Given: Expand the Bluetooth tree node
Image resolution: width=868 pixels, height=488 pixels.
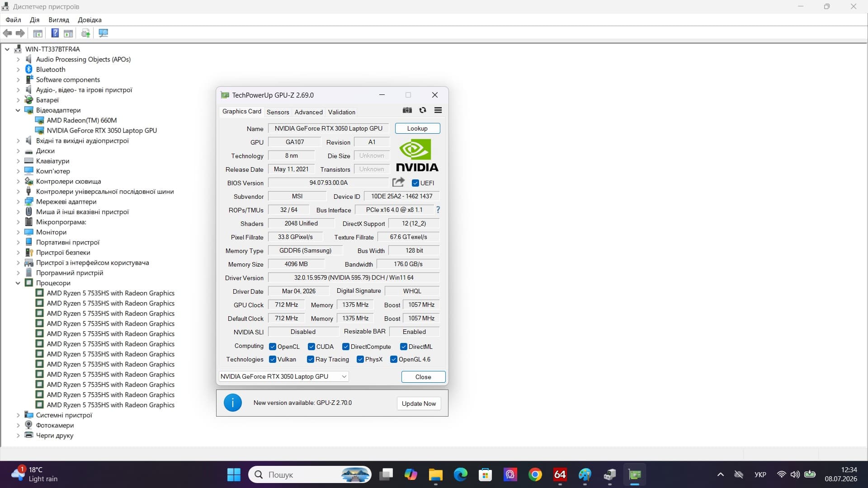Looking at the screenshot, I should coord(18,70).
